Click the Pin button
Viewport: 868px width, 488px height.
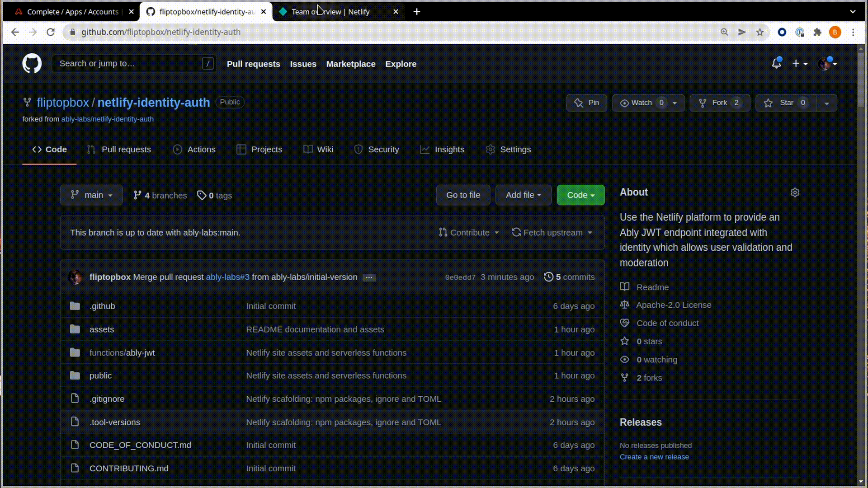point(586,103)
